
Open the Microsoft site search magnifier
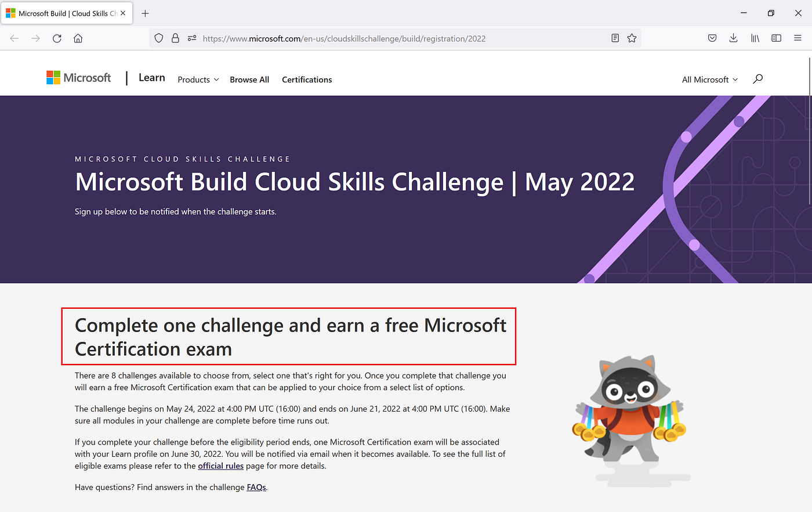(x=757, y=79)
